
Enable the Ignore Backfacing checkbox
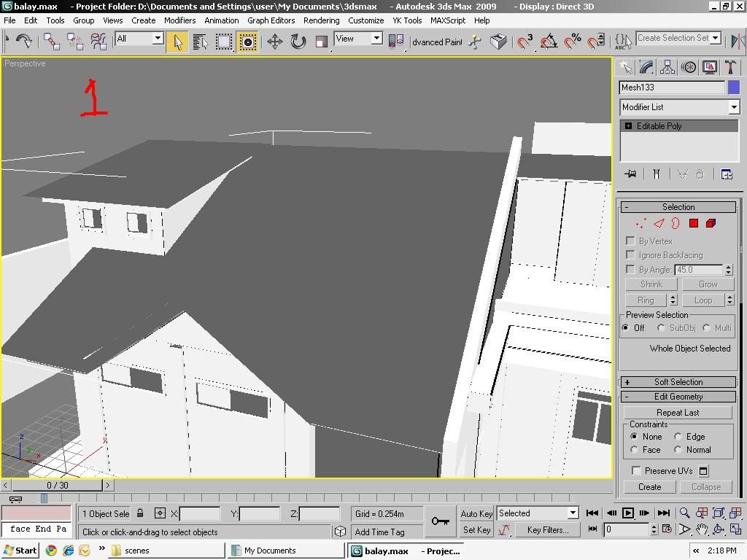point(630,254)
